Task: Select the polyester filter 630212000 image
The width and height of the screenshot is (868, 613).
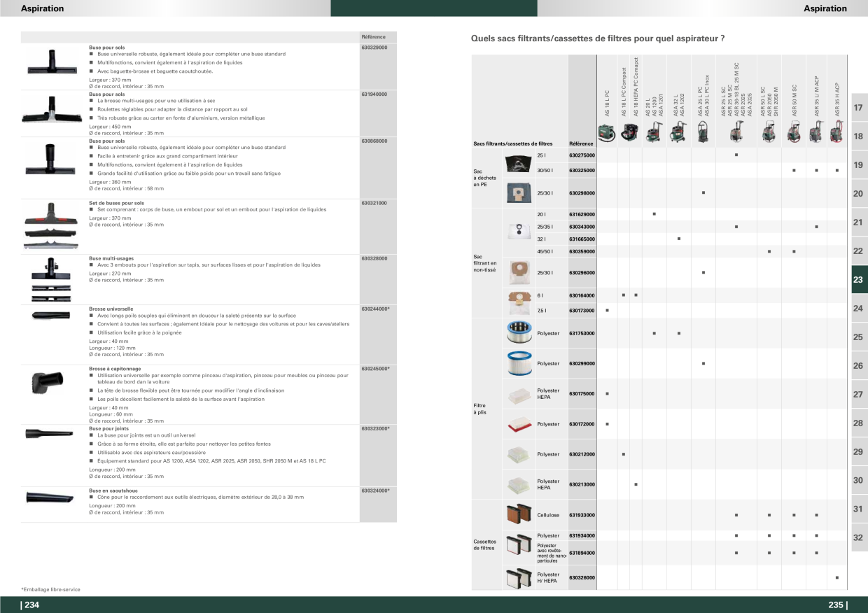Action: click(x=519, y=454)
